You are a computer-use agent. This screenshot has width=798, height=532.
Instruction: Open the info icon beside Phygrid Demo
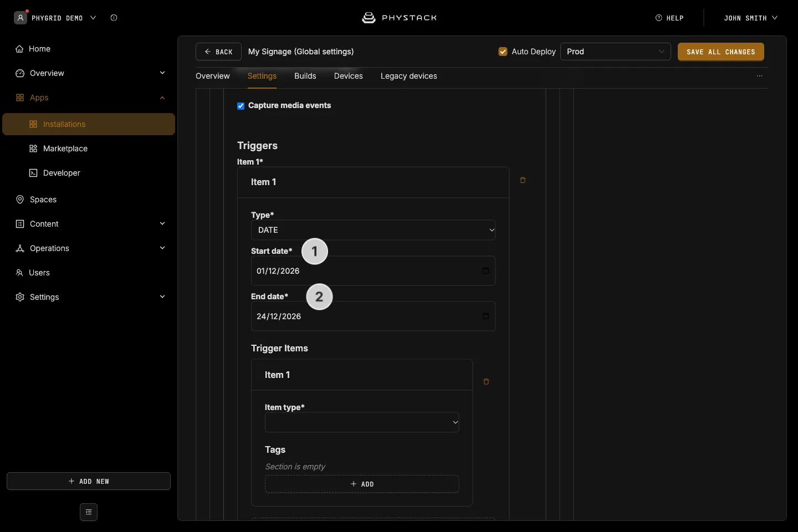click(114, 18)
